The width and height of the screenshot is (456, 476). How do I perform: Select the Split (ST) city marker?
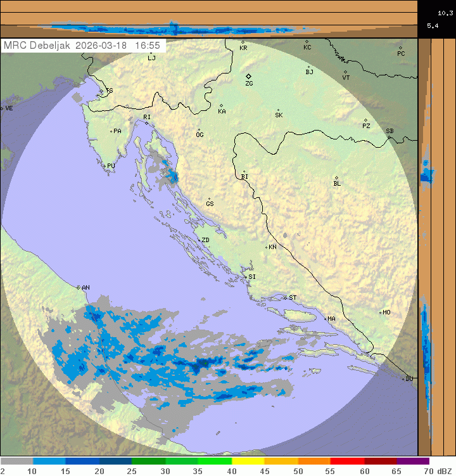(x=286, y=297)
